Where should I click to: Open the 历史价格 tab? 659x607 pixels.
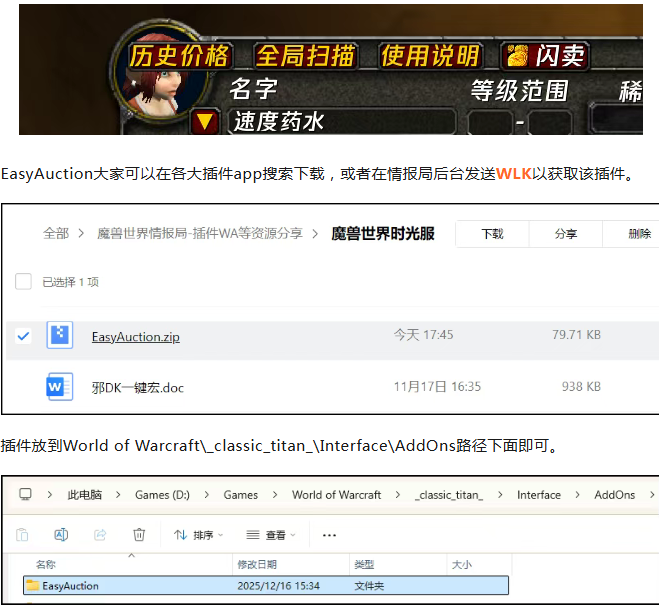pos(180,56)
